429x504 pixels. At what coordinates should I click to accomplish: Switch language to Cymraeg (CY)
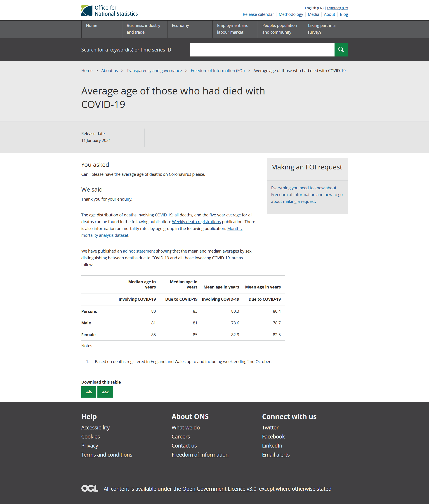337,8
